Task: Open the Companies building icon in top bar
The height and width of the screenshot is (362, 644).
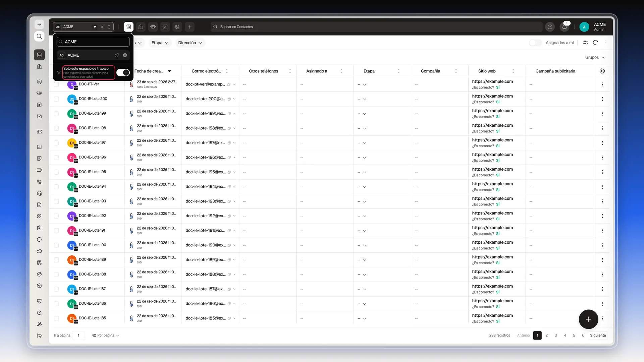Action: coord(141,27)
